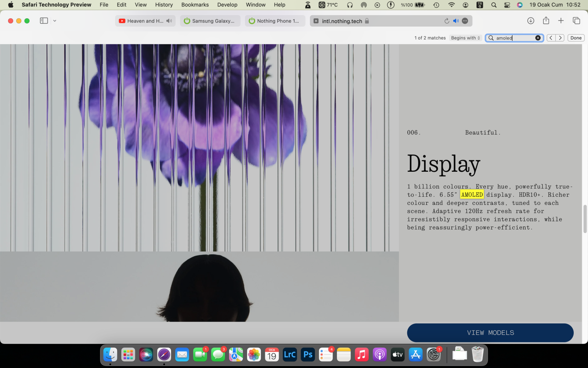Click the highlighted AMOLED word
This screenshot has height=368, width=588.
point(472,195)
